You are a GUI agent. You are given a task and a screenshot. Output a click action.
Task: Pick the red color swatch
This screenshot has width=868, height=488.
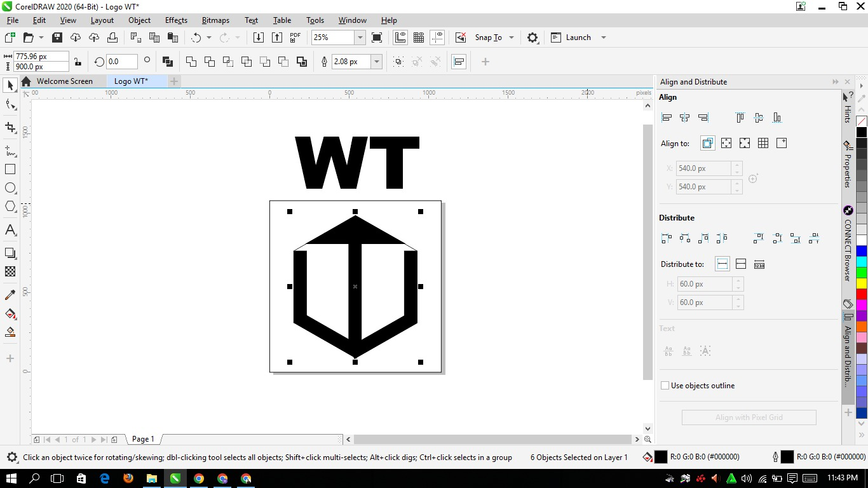point(862,294)
